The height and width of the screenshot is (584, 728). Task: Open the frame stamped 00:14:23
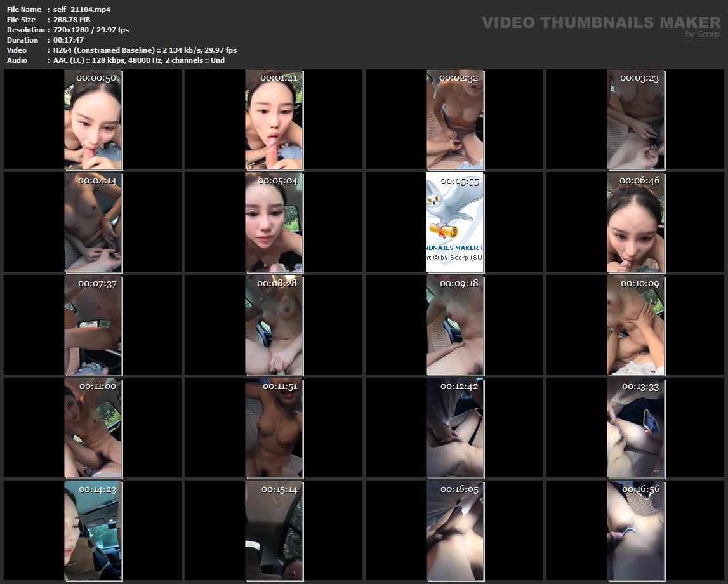click(93, 531)
